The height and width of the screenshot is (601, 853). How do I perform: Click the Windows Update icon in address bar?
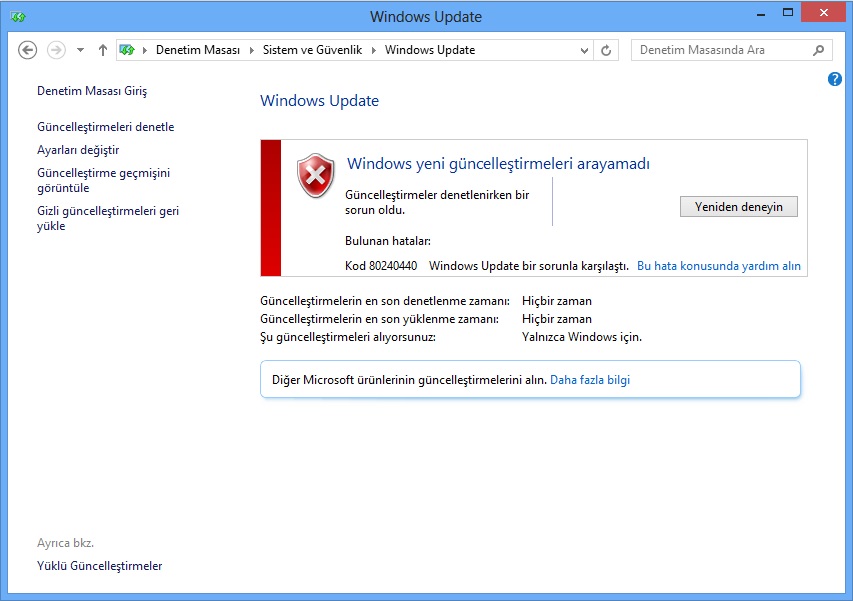point(127,50)
